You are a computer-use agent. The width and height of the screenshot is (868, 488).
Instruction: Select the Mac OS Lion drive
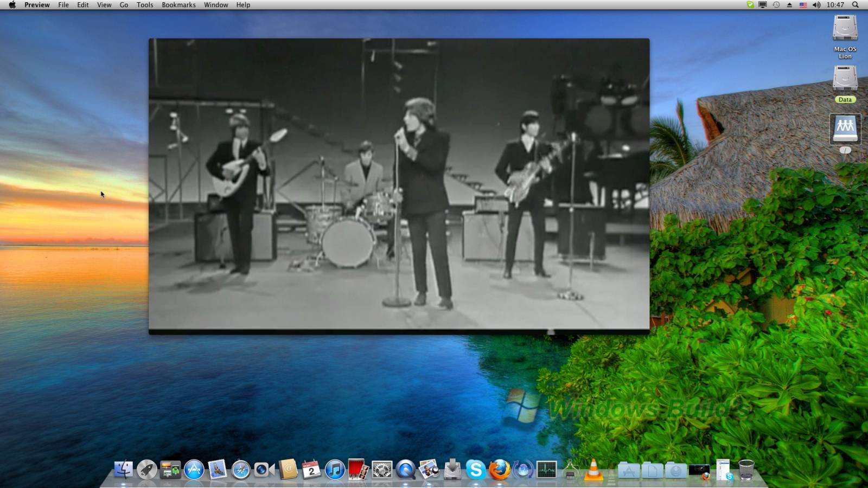pos(845,36)
